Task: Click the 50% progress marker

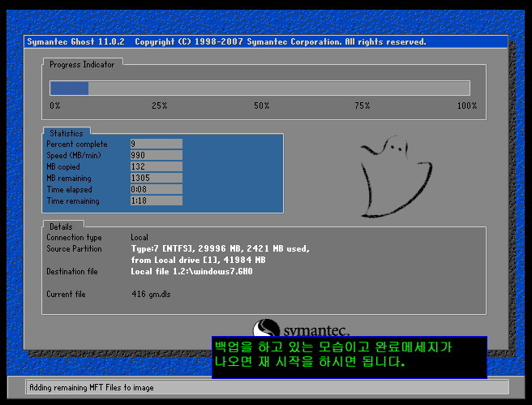Action: tap(262, 106)
